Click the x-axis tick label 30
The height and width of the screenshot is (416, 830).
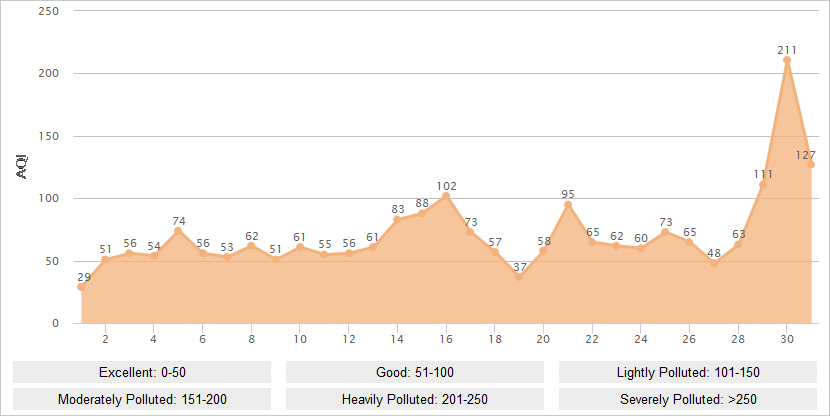click(787, 338)
